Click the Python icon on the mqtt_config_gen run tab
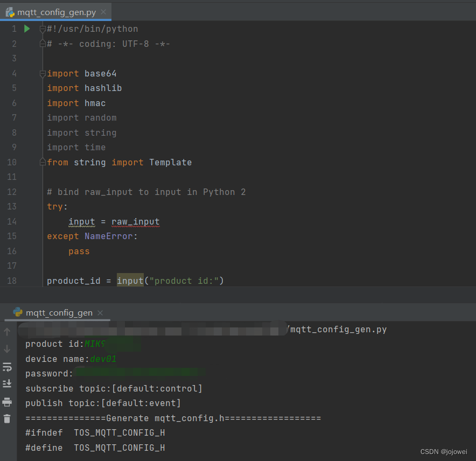The image size is (476, 461). coord(18,312)
